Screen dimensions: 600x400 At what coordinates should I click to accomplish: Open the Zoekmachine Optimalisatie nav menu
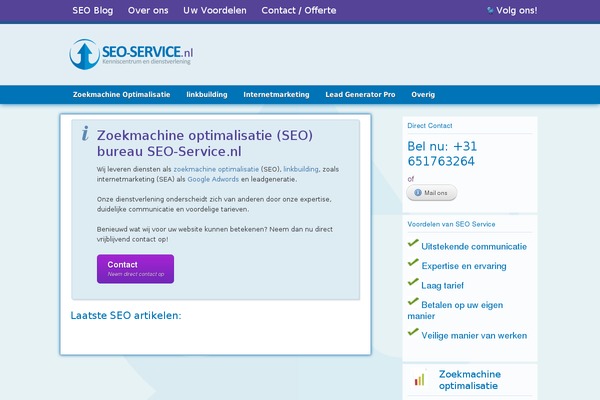121,95
